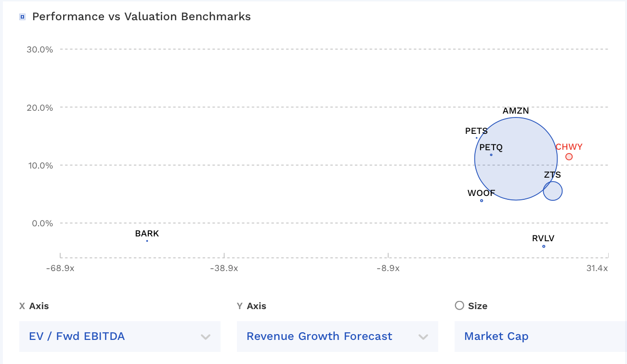Open the EV / Fwd EBITDA dropdown
627x364 pixels.
click(x=119, y=336)
